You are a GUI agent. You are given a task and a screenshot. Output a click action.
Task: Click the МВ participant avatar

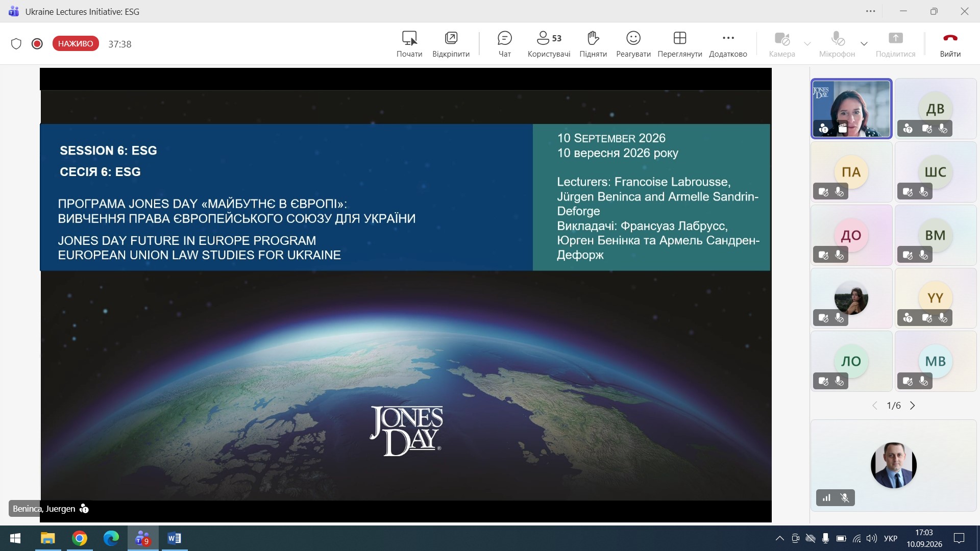[935, 361]
